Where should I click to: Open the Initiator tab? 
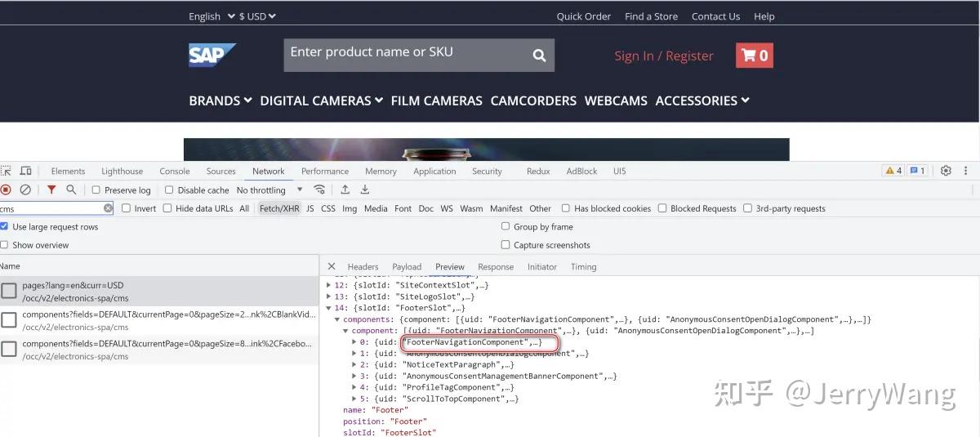(542, 267)
